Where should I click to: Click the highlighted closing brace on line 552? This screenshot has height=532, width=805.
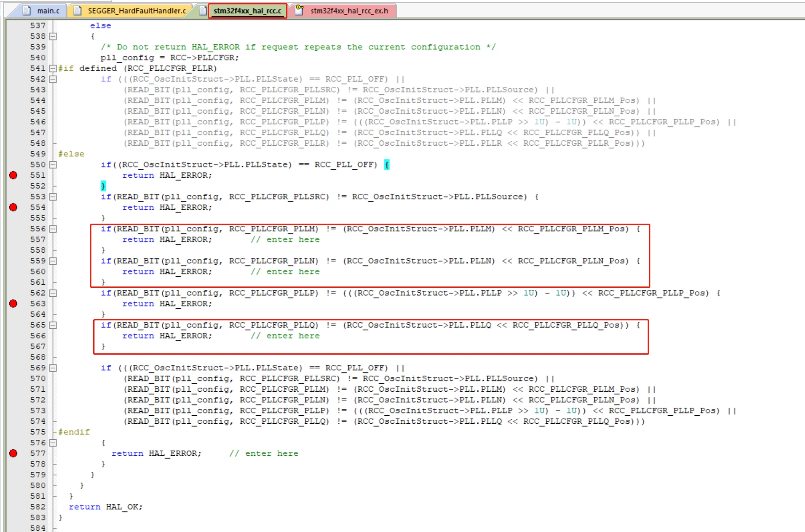[103, 186]
